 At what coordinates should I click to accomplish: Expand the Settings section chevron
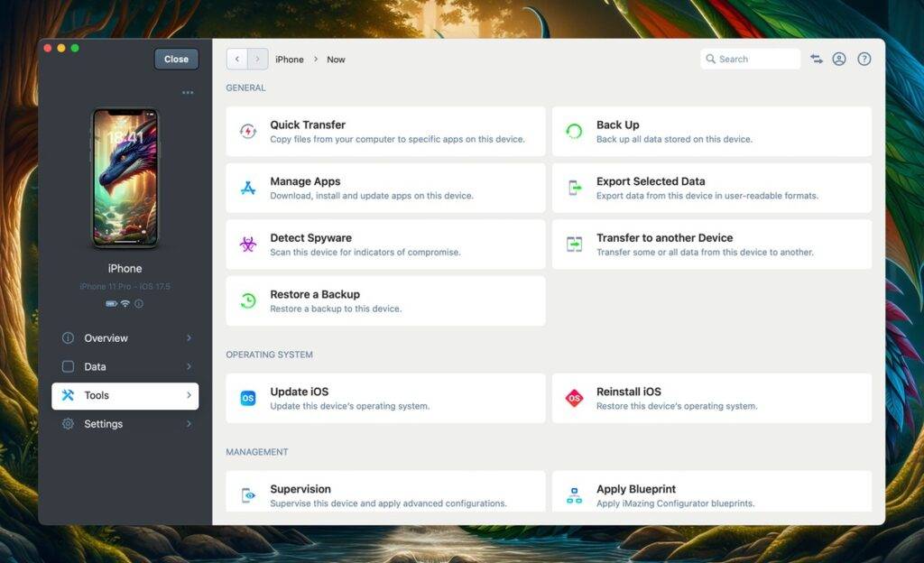point(189,424)
